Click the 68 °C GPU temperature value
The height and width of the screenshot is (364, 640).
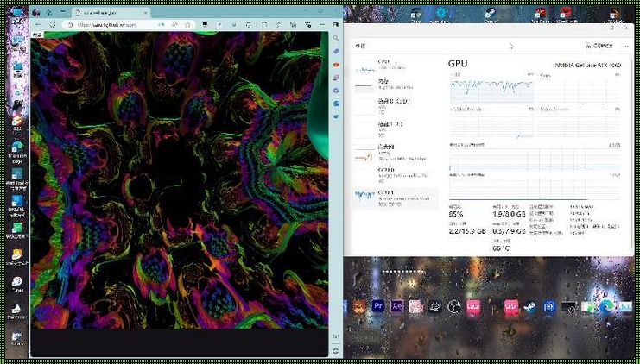pyautogui.click(x=501, y=248)
